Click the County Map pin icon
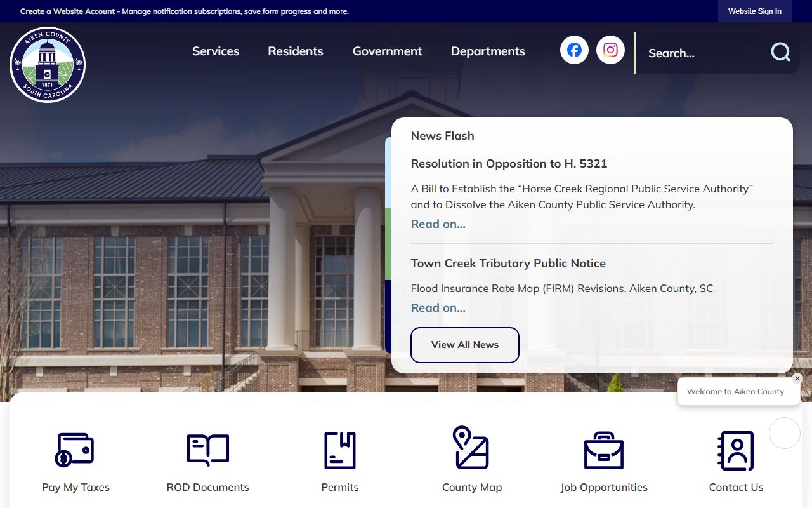 471,448
